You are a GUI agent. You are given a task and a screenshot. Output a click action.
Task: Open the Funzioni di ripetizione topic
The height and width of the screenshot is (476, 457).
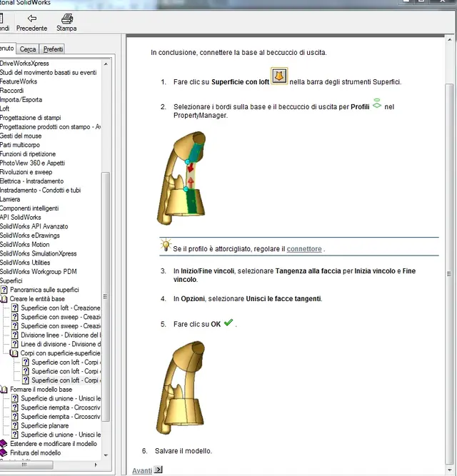coord(28,154)
